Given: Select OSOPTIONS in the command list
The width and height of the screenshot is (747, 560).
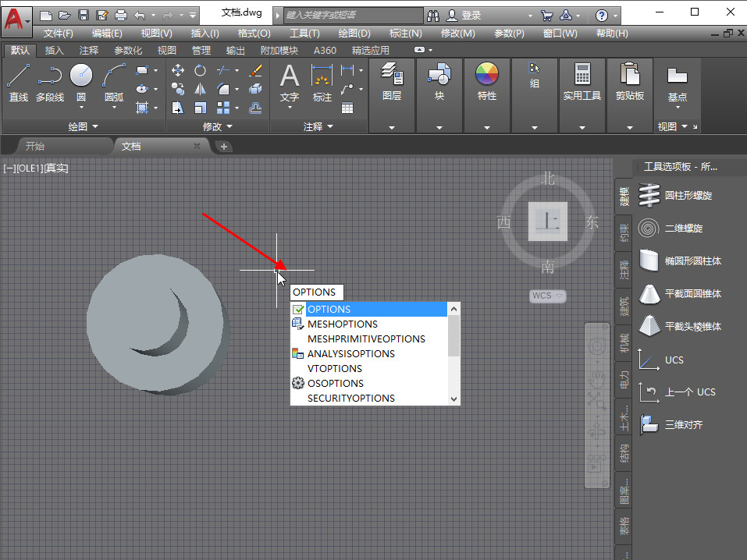Looking at the screenshot, I should (x=368, y=383).
